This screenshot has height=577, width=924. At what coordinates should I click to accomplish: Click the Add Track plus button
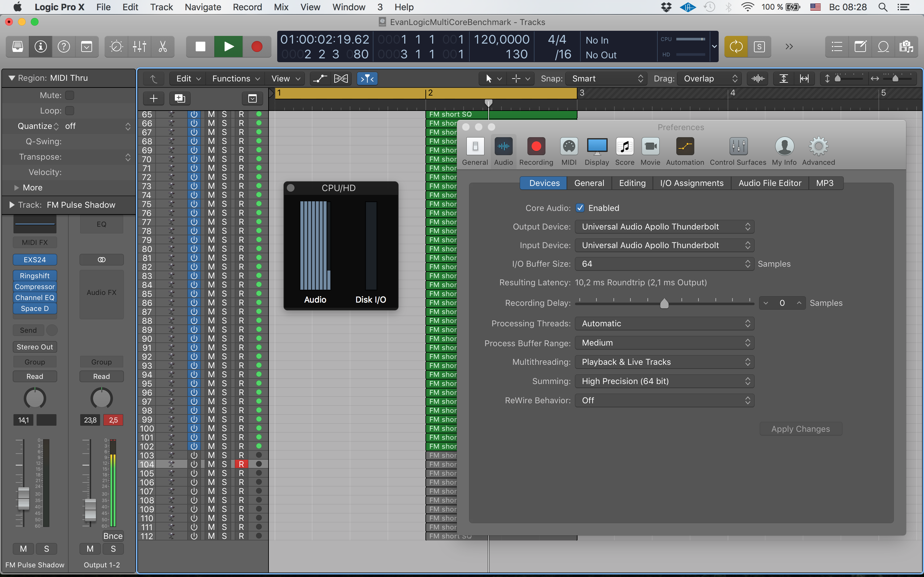153,98
